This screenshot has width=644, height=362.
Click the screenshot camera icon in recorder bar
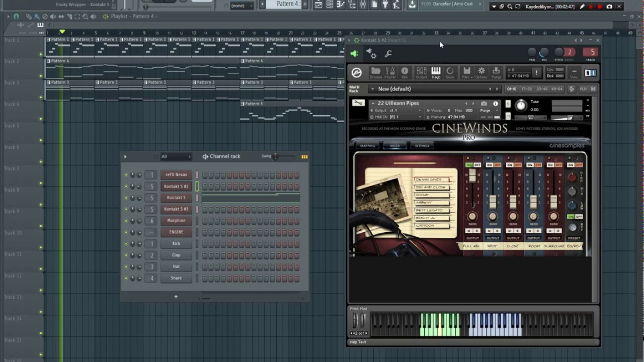(x=609, y=7)
